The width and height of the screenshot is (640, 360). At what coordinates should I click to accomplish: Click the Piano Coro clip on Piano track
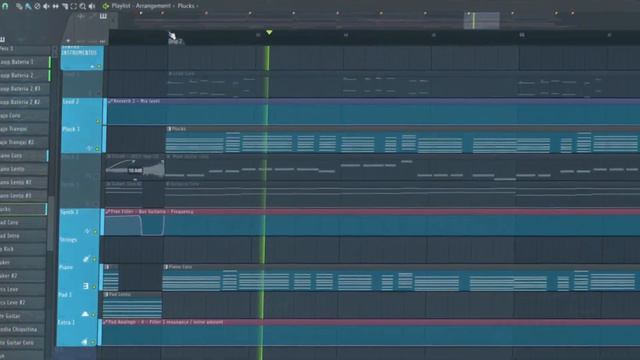pyautogui.click(x=401, y=278)
